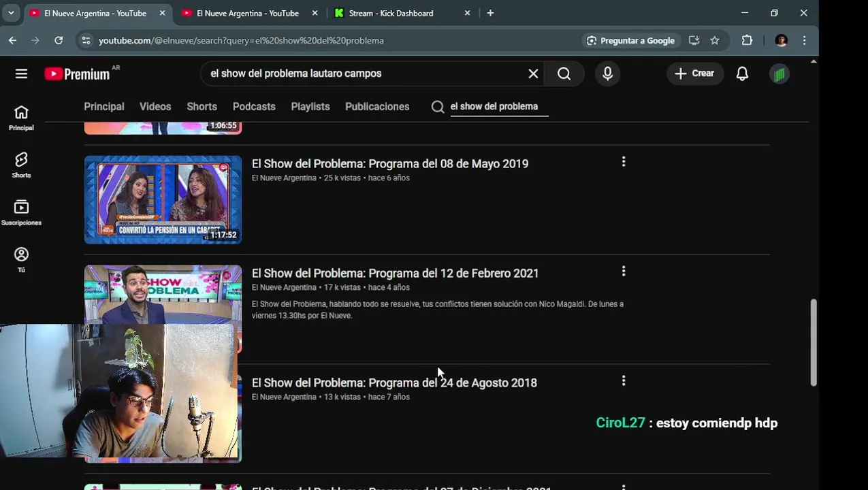Screen dimensions: 868x490
Task: Click the channel search field text
Action: 494,107
